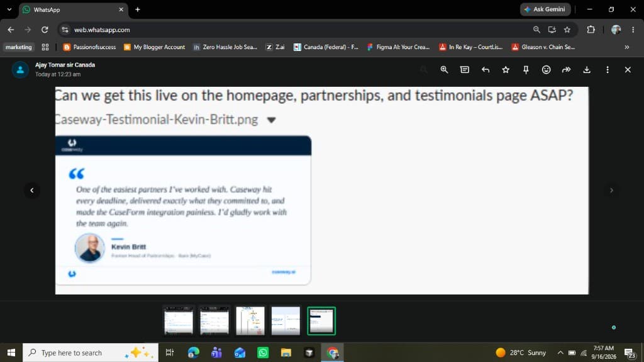Close the WhatsApp media viewer
Image resolution: width=644 pixels, height=362 pixels.
(628, 69)
